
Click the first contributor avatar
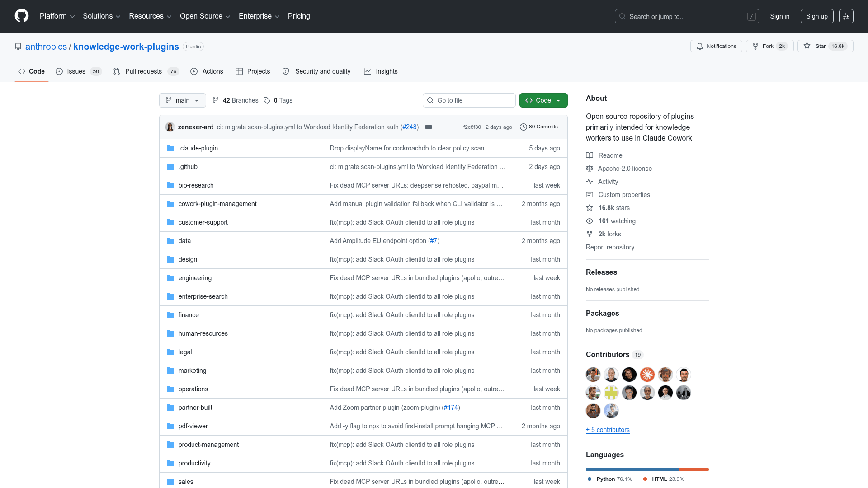593,375
